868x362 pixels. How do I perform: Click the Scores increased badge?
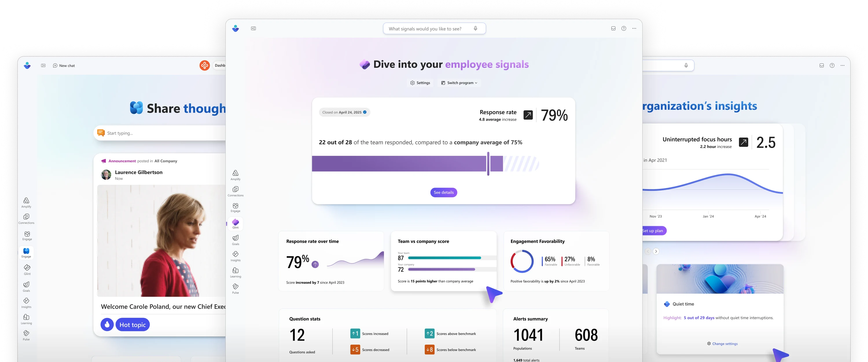(355, 333)
